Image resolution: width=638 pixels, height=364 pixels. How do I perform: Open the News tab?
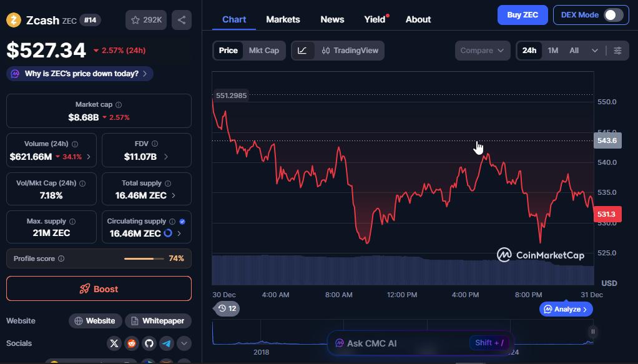coord(332,19)
